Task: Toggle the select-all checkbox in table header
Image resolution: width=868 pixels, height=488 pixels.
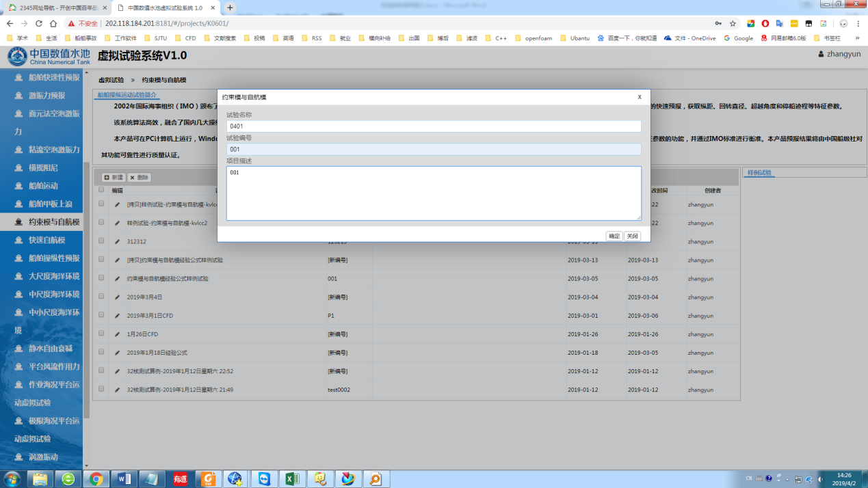Action: pos(101,190)
